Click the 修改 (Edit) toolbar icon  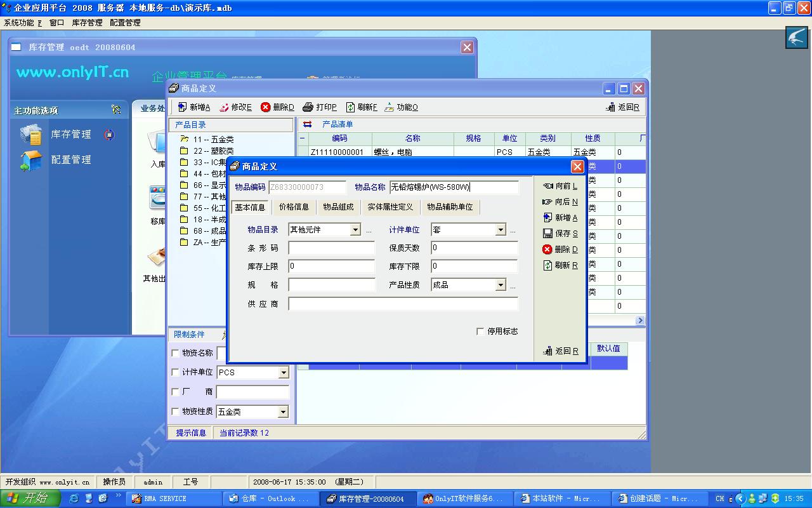(224, 107)
